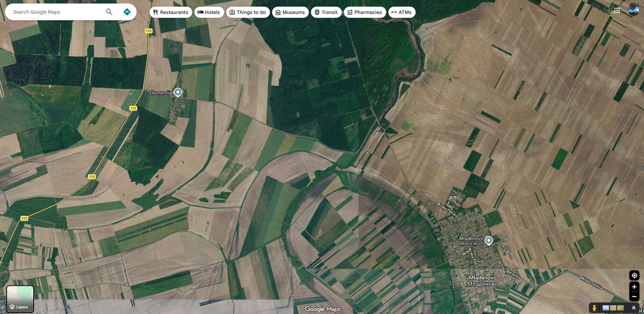The width and height of the screenshot is (644, 314).
Task: Filter map by Restaurants
Action: point(171,12)
